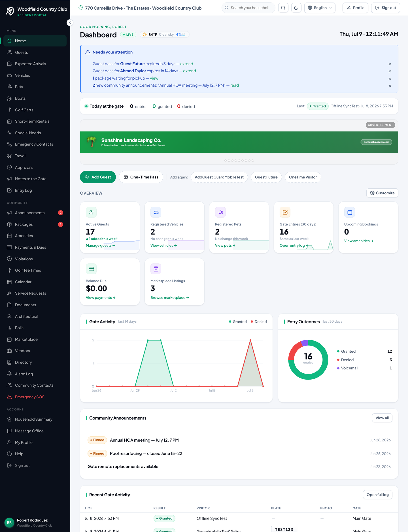Click View amenities link
The height and width of the screenshot is (532, 408).
tap(359, 241)
